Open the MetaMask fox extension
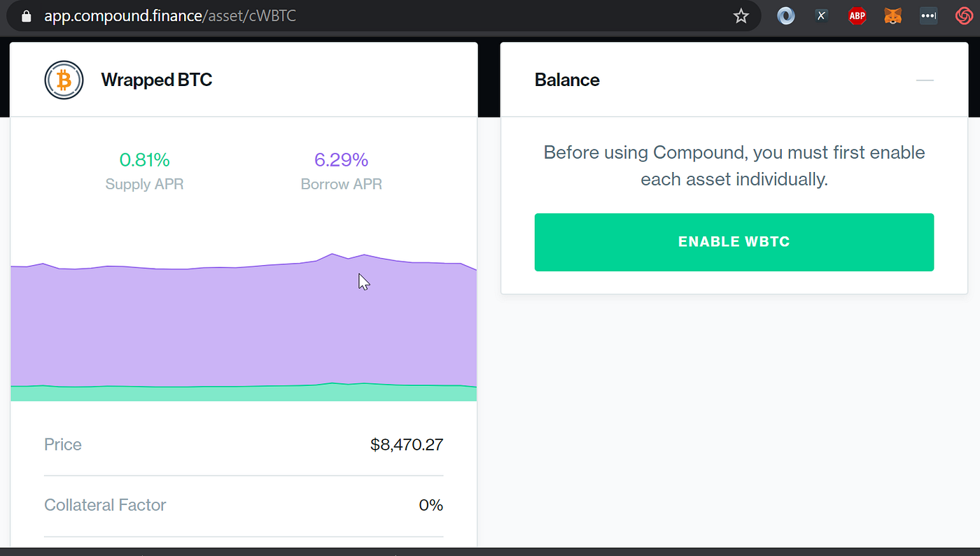The image size is (980, 556). point(892,15)
